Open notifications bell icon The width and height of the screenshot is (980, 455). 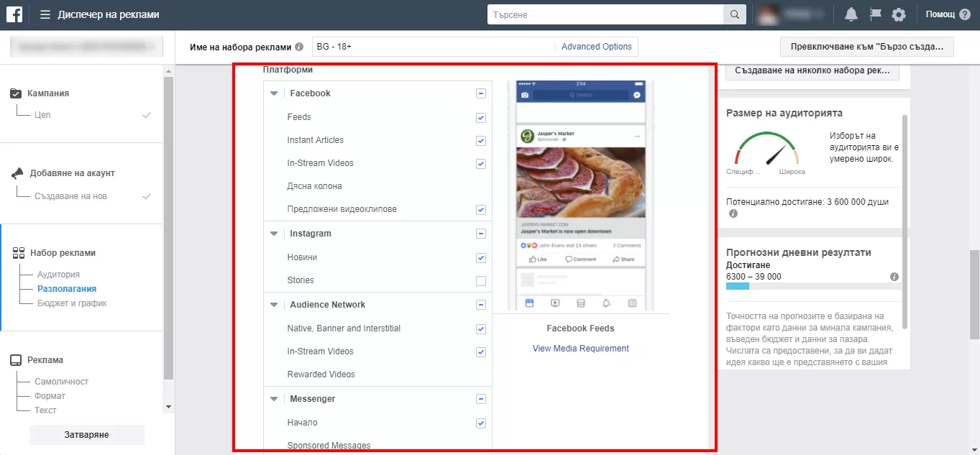(851, 14)
